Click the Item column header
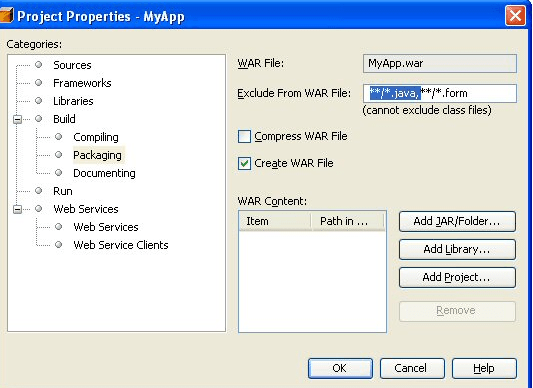533x388 pixels. 275,221
